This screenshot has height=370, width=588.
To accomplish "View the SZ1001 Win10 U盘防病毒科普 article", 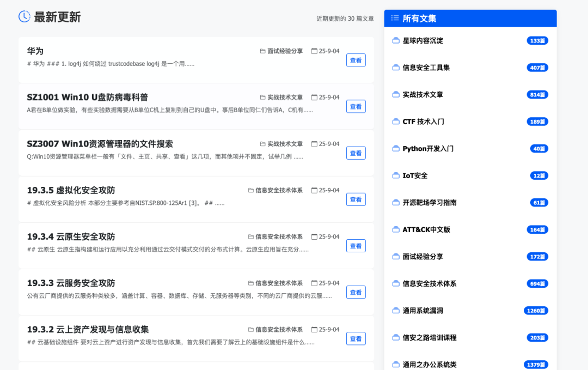I will click(356, 107).
